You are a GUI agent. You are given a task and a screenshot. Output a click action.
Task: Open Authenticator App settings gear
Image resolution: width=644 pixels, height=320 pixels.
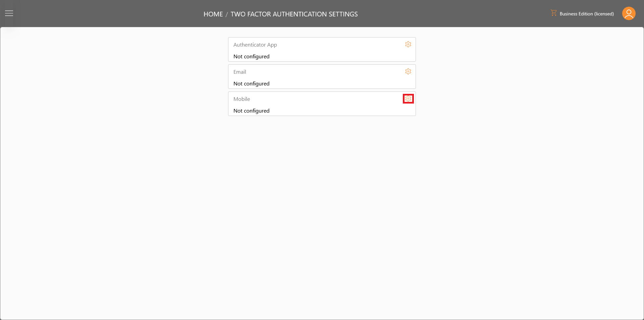(x=408, y=44)
